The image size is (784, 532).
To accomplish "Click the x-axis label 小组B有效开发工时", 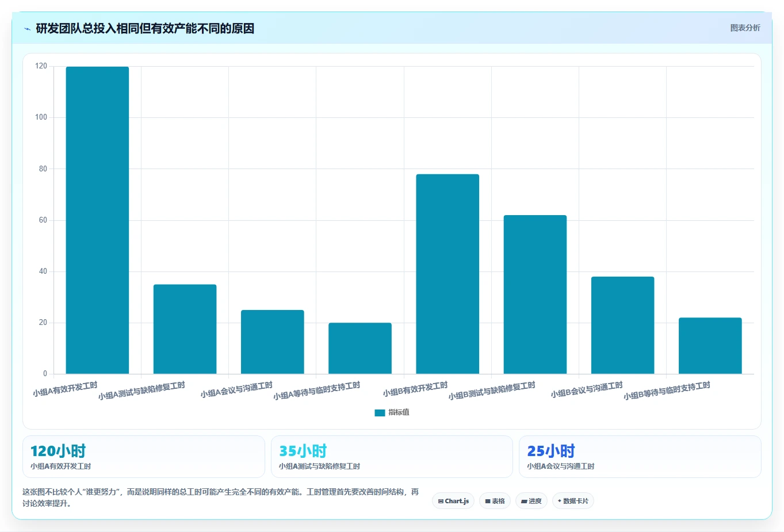I will (415, 389).
